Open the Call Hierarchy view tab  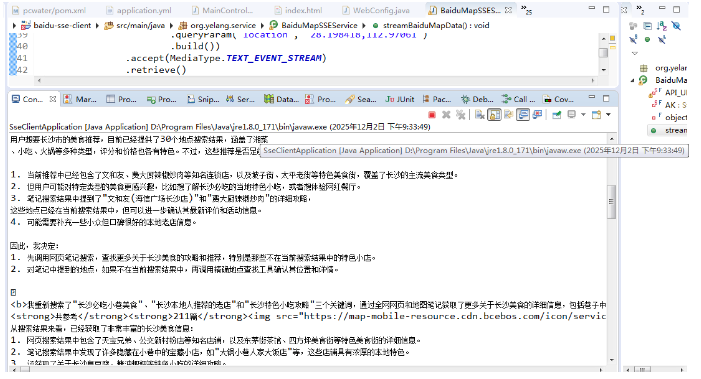coord(518,99)
